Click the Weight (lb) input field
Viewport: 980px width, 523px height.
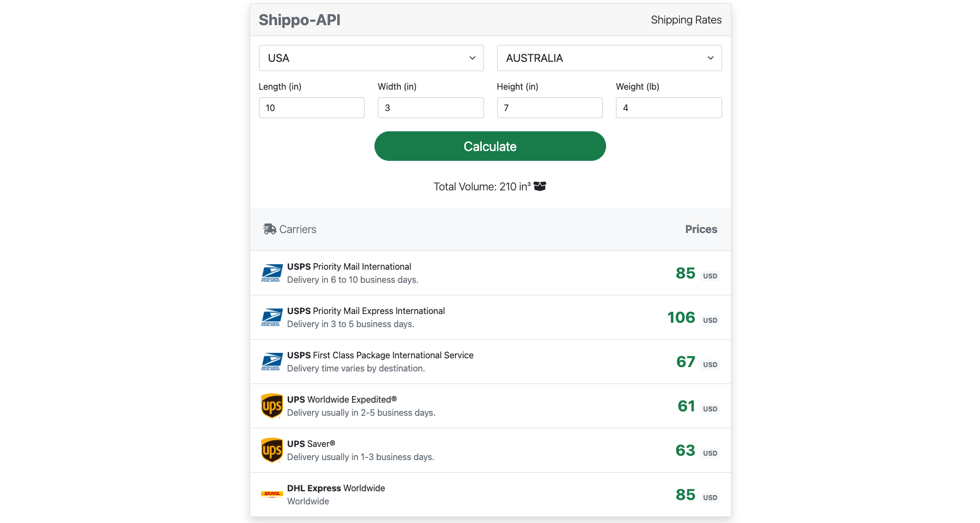[668, 108]
